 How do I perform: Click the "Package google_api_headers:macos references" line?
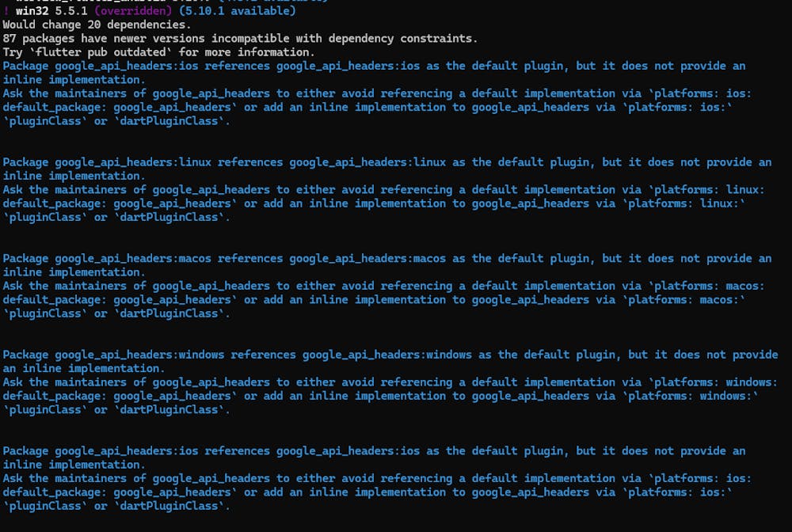pyautogui.click(x=387, y=258)
